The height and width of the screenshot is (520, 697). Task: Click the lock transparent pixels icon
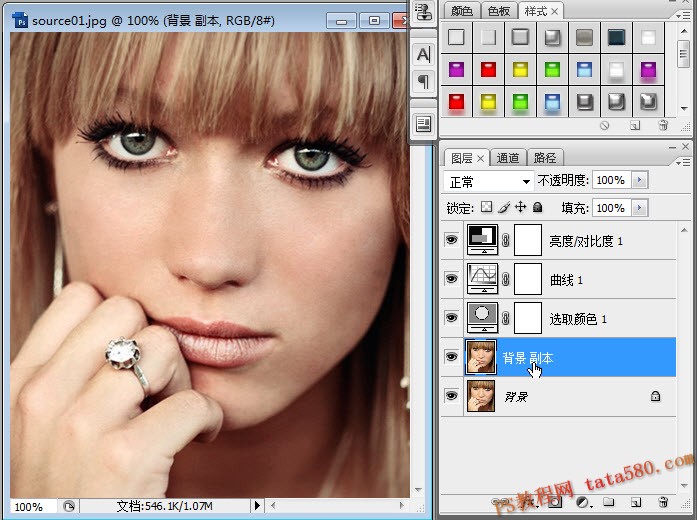487,207
